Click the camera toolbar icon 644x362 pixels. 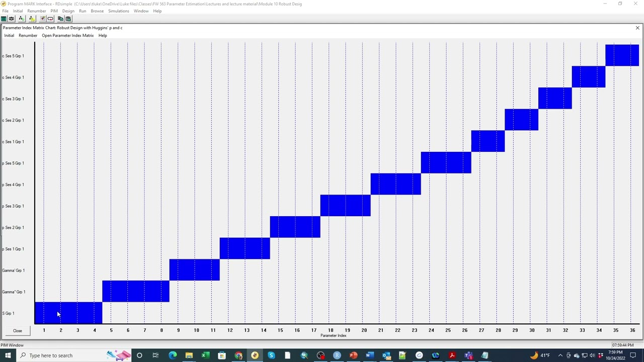click(11, 19)
